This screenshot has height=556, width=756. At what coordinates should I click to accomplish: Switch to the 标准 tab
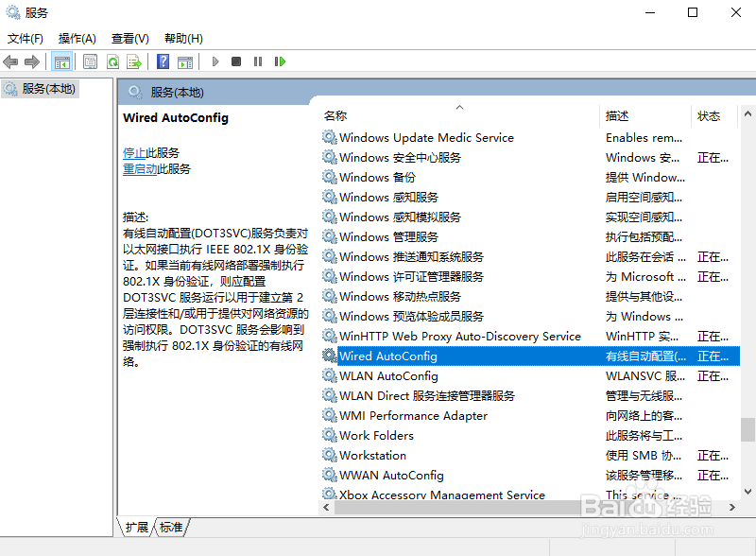click(x=171, y=528)
